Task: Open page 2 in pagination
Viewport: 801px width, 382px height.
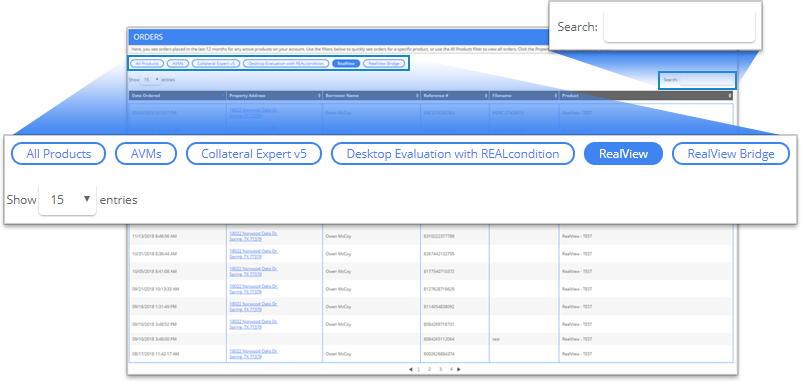Action: [429, 369]
